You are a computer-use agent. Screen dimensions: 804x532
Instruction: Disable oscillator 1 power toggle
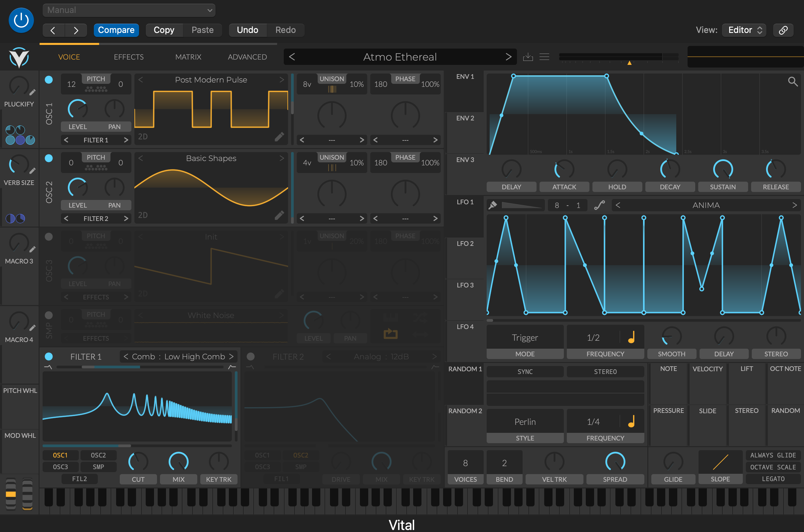point(49,80)
